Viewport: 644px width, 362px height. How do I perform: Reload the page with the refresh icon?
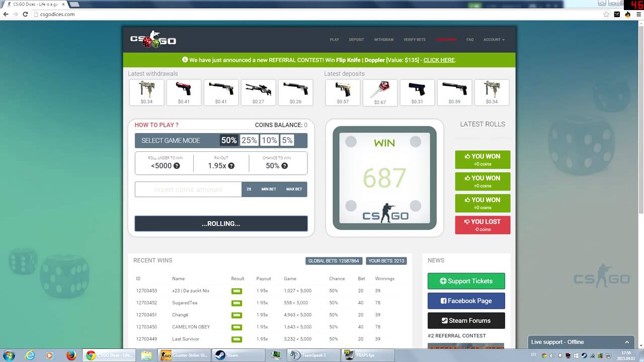(x=26, y=14)
